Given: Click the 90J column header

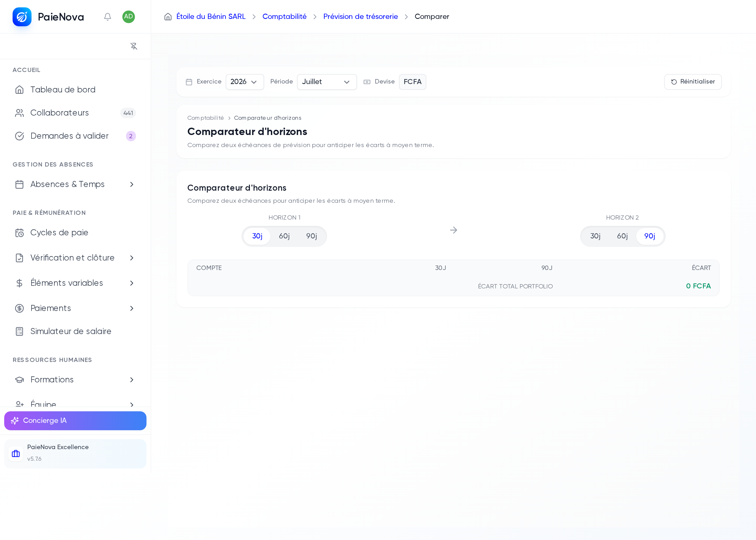Looking at the screenshot, I should coord(547,268).
